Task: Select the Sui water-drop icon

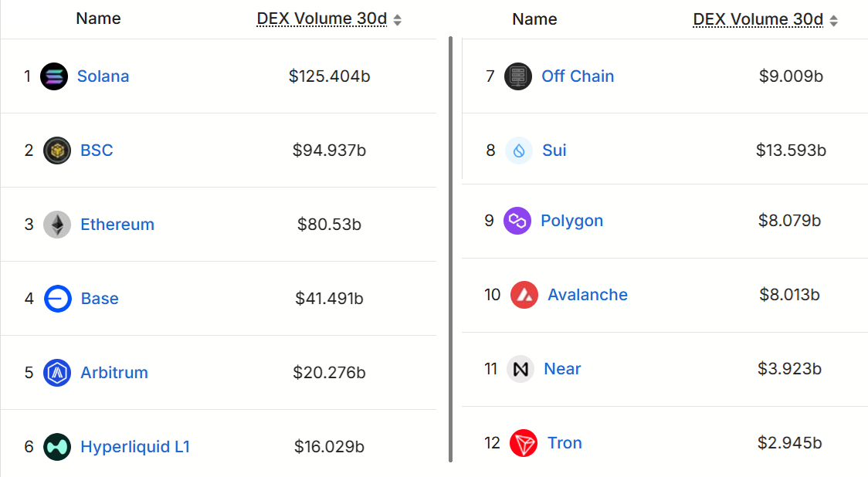Action: pos(518,151)
